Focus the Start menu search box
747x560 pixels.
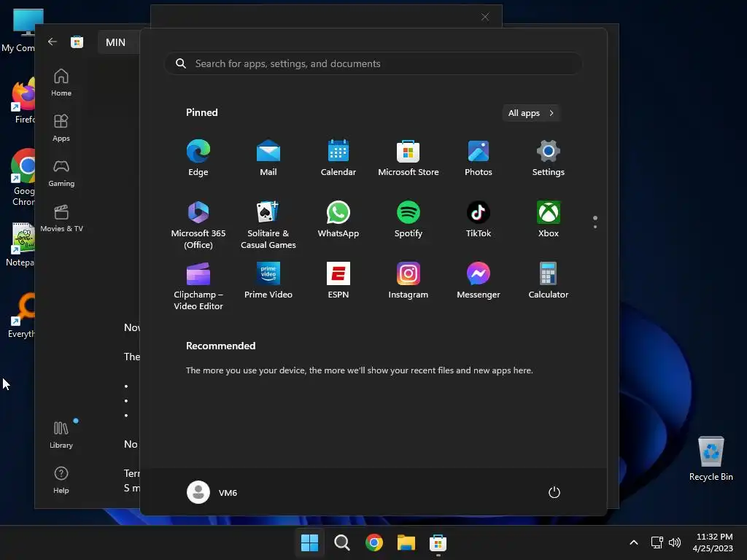(373, 64)
